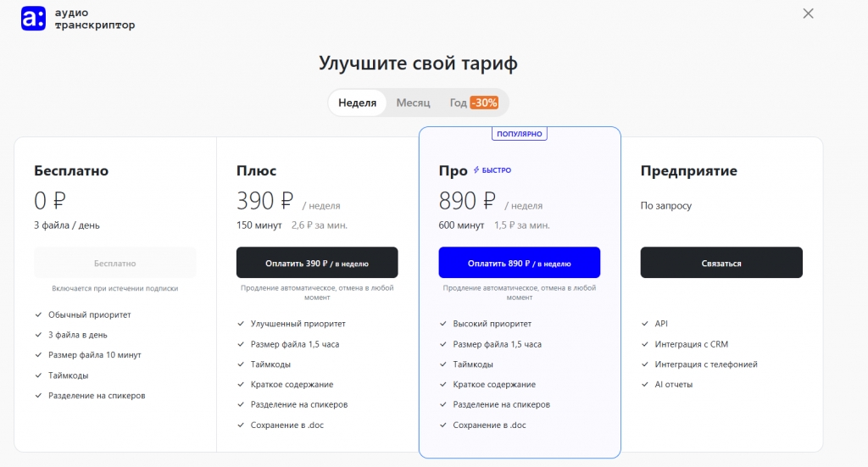The width and height of the screenshot is (868, 467).
Task: Click the -30% discount badge
Action: (x=485, y=103)
